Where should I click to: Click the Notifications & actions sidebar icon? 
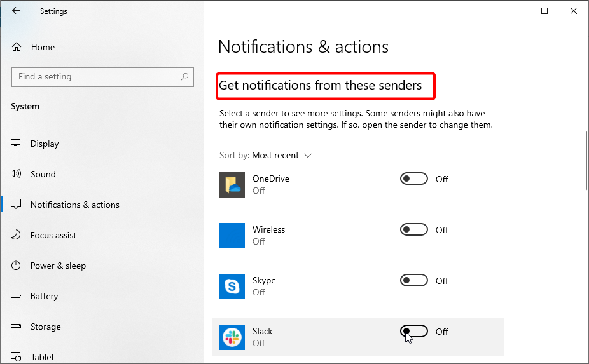[16, 204]
